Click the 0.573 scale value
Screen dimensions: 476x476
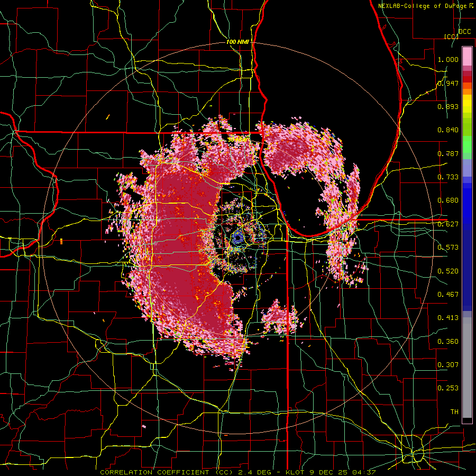coord(448,248)
